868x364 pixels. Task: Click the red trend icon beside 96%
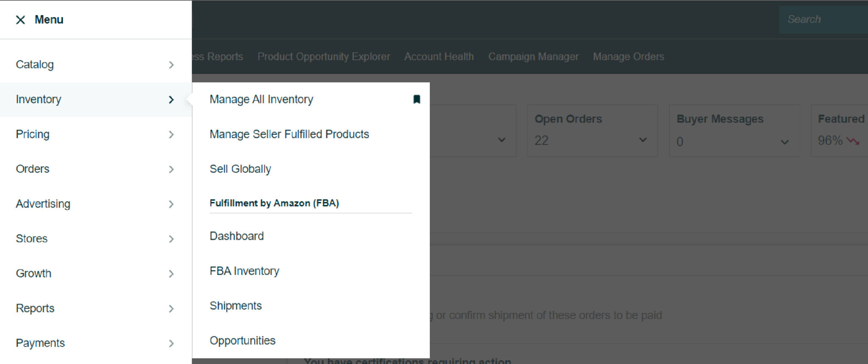pyautogui.click(x=853, y=141)
